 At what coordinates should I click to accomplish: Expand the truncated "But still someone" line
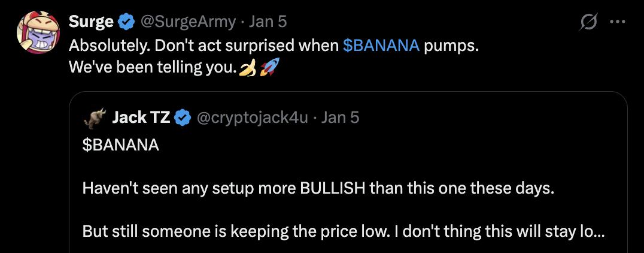pyautogui.click(x=343, y=231)
